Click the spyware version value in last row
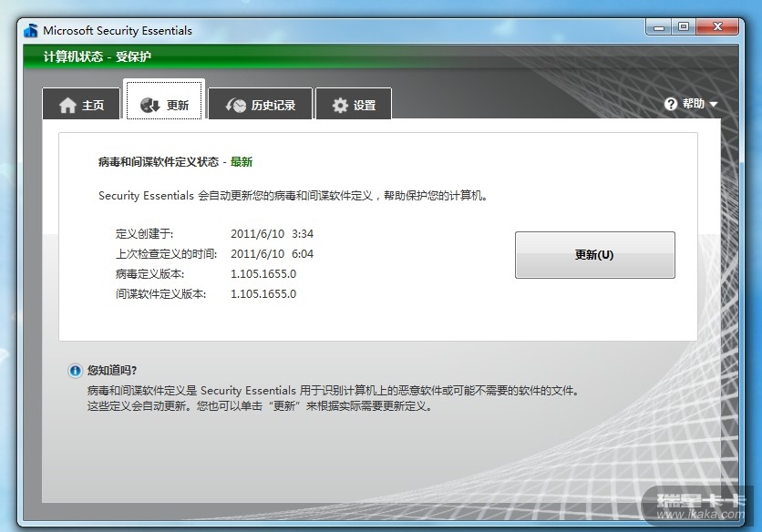 pyautogui.click(x=263, y=293)
